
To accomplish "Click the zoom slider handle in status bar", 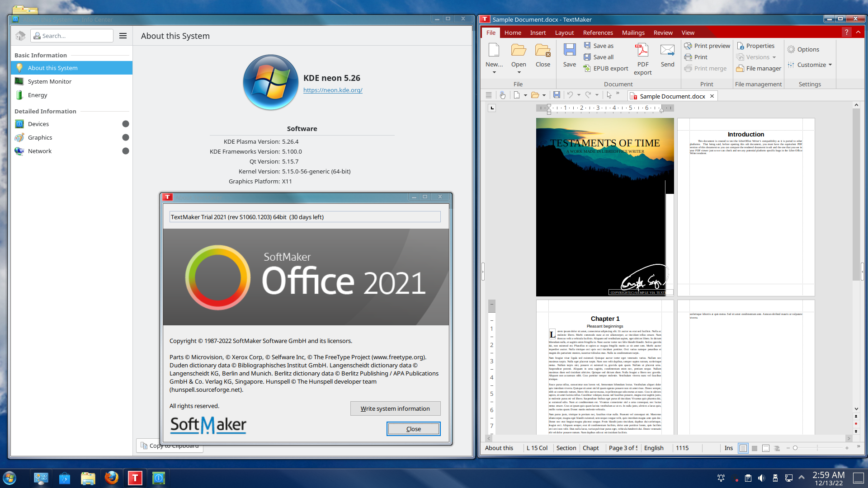I will [795, 448].
